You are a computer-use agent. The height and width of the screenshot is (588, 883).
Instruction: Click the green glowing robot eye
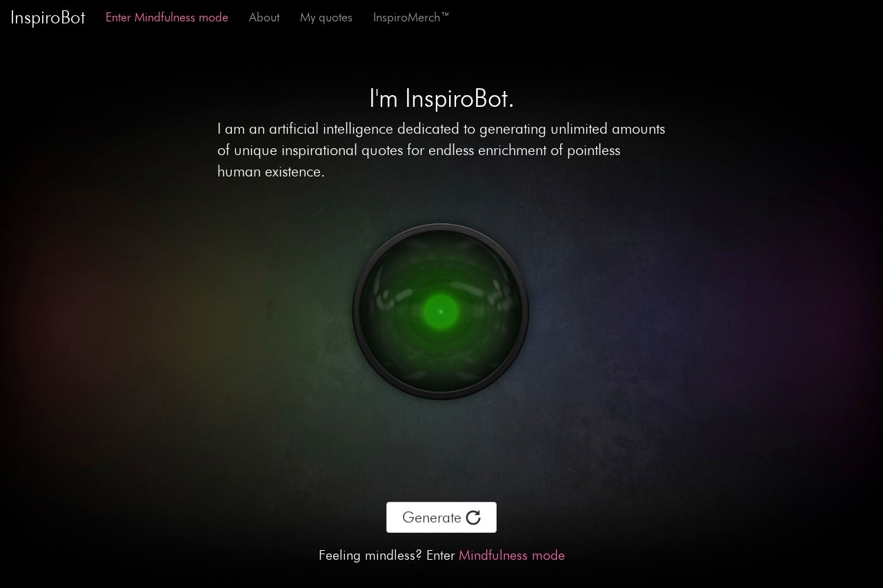point(441,312)
